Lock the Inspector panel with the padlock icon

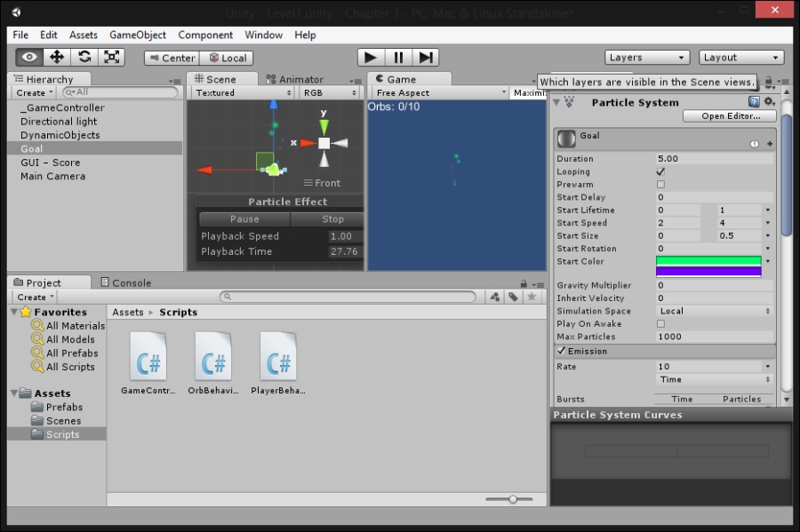coord(768,82)
